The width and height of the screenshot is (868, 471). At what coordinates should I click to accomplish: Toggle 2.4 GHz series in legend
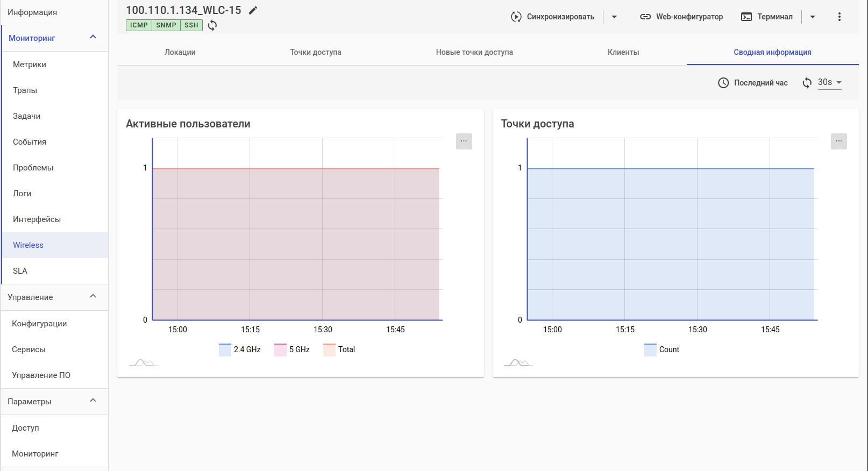[x=240, y=349]
